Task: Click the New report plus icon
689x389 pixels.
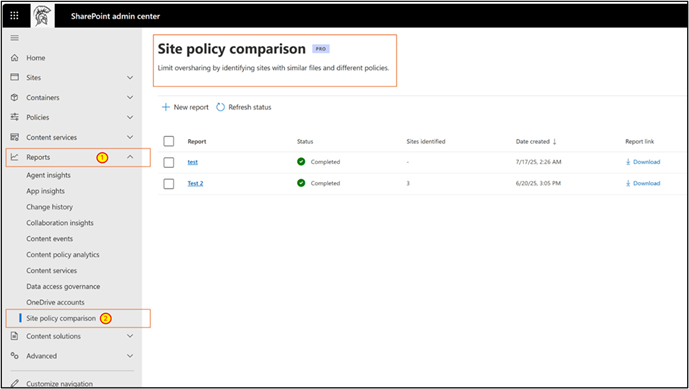Action: pyautogui.click(x=166, y=107)
